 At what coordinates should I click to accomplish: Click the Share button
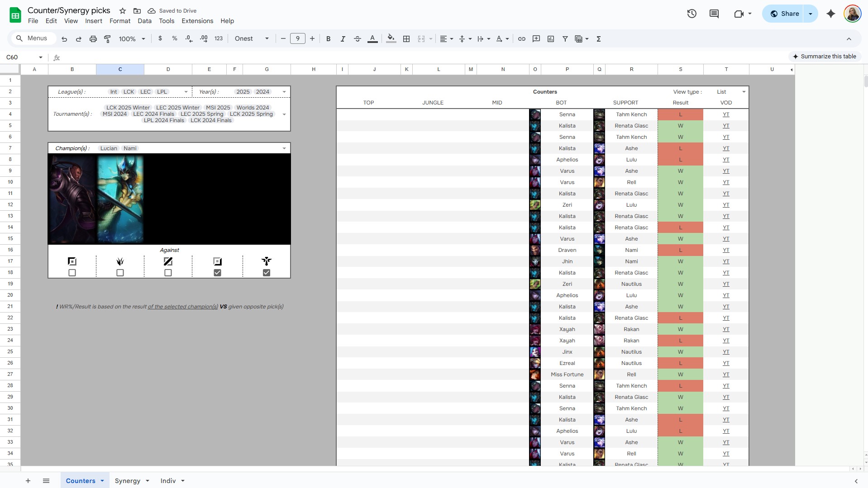784,14
